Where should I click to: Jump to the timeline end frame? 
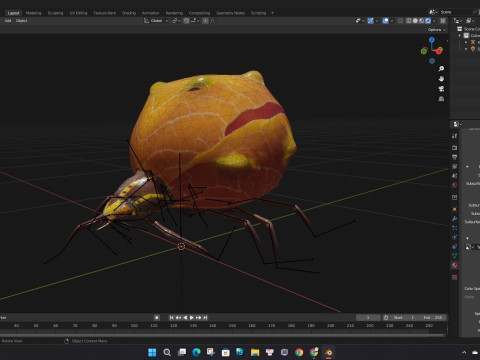click(x=205, y=318)
